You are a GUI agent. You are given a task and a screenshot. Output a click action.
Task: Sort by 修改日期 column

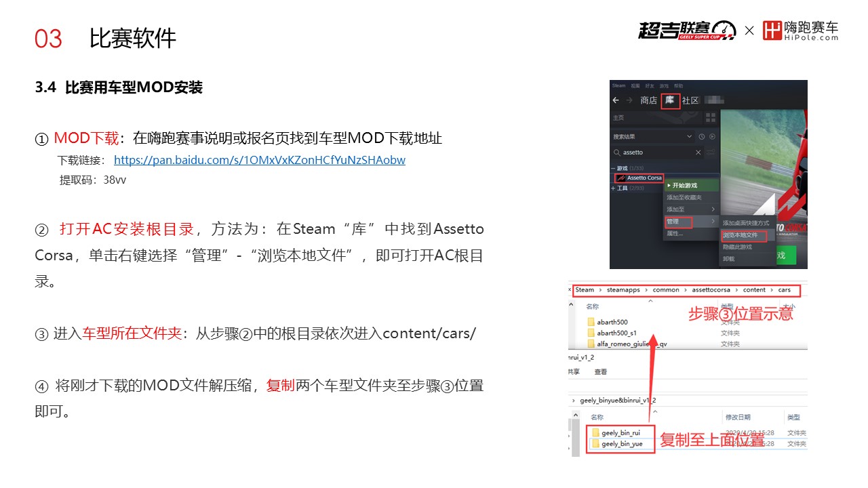click(x=738, y=417)
